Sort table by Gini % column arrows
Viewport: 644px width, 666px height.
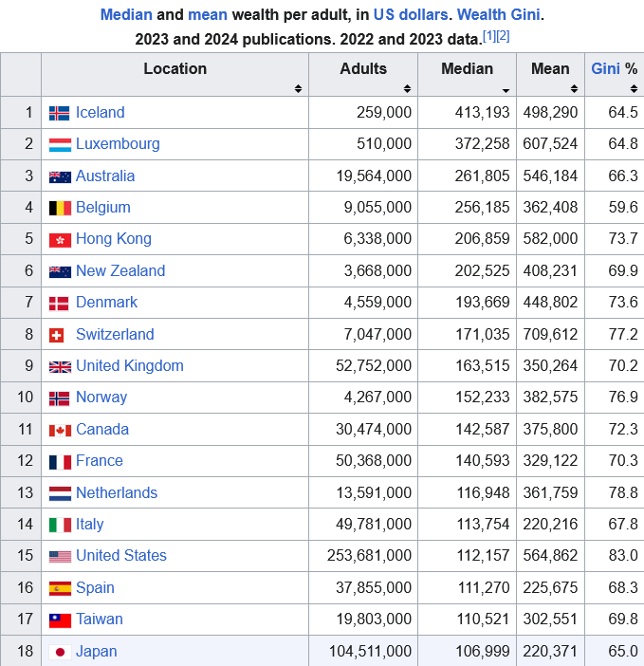pos(634,88)
